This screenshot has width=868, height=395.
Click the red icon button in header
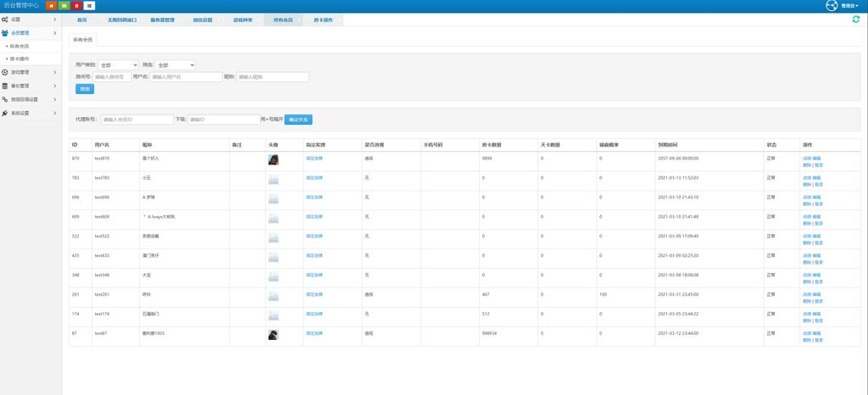tap(77, 6)
